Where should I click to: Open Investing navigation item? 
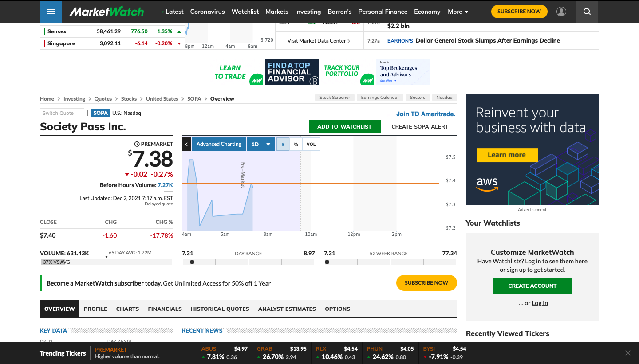point(308,12)
